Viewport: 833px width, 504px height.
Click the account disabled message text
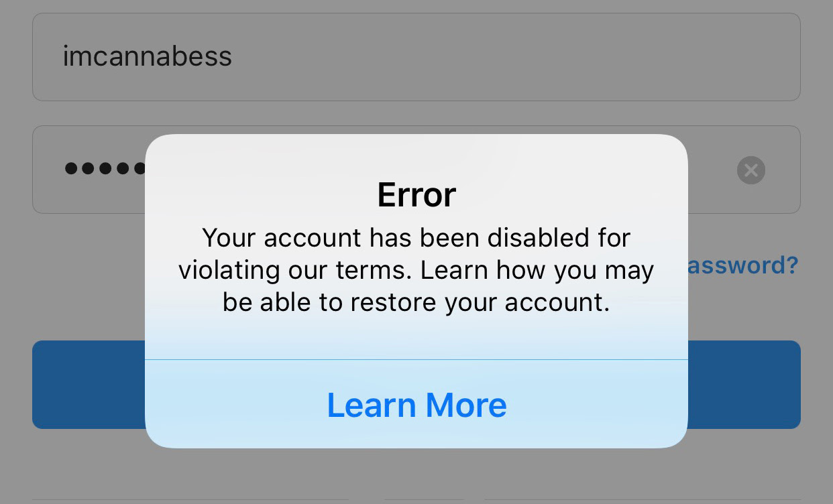[x=416, y=269]
